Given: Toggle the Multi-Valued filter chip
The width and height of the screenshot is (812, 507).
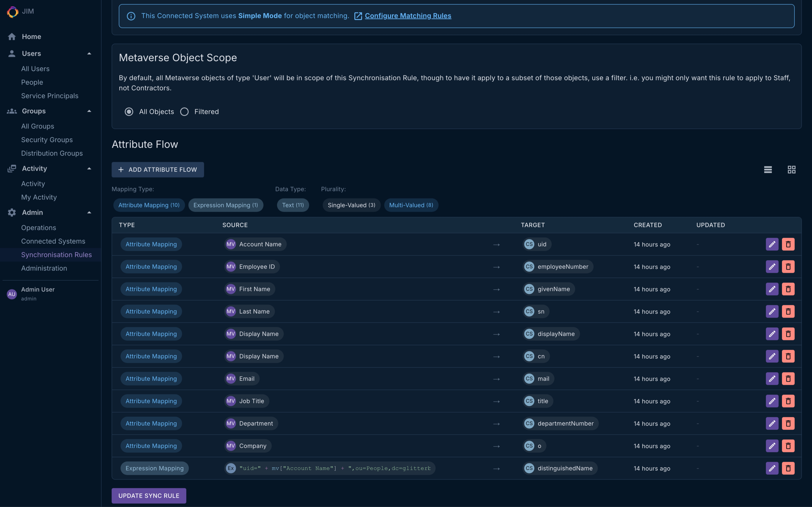Looking at the screenshot, I should (x=411, y=205).
